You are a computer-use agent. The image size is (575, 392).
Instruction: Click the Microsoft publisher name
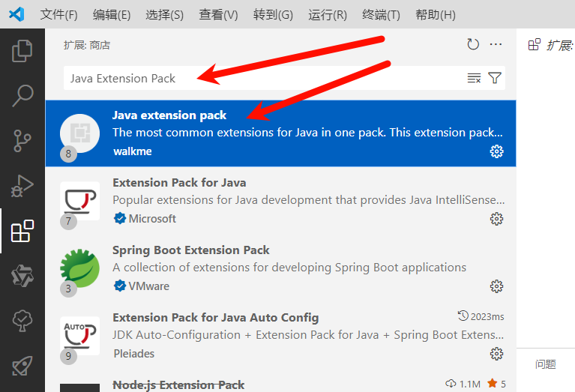click(152, 219)
